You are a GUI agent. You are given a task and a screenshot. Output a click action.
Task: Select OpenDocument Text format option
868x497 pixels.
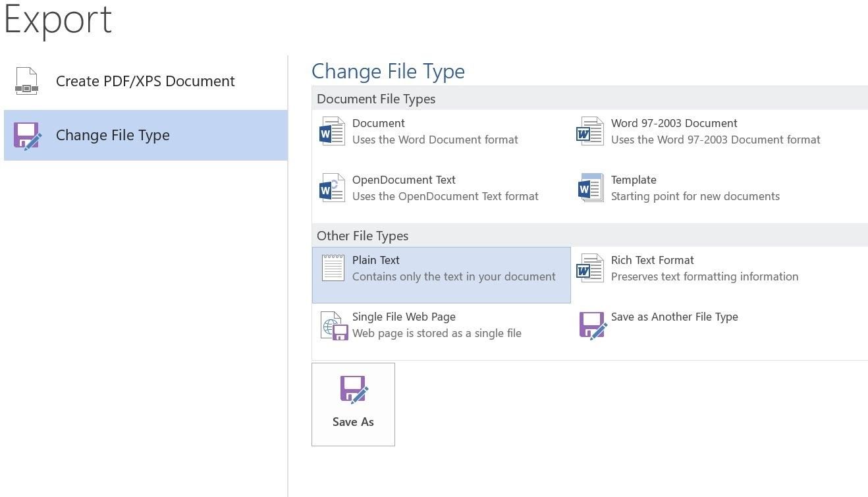pyautogui.click(x=404, y=180)
